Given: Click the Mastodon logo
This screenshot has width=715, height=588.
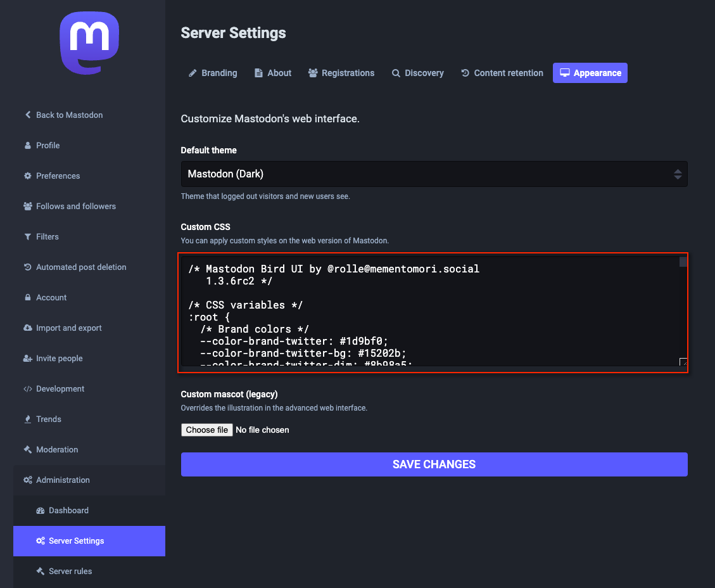Looking at the screenshot, I should click(89, 43).
